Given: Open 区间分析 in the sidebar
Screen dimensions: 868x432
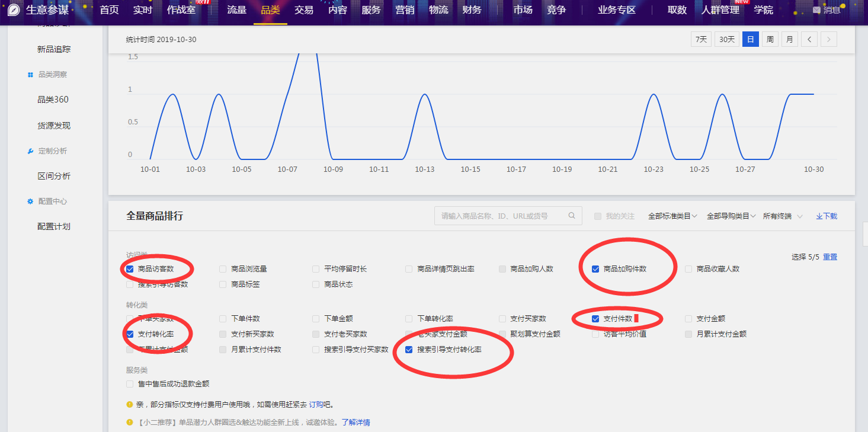Looking at the screenshot, I should click(54, 176).
